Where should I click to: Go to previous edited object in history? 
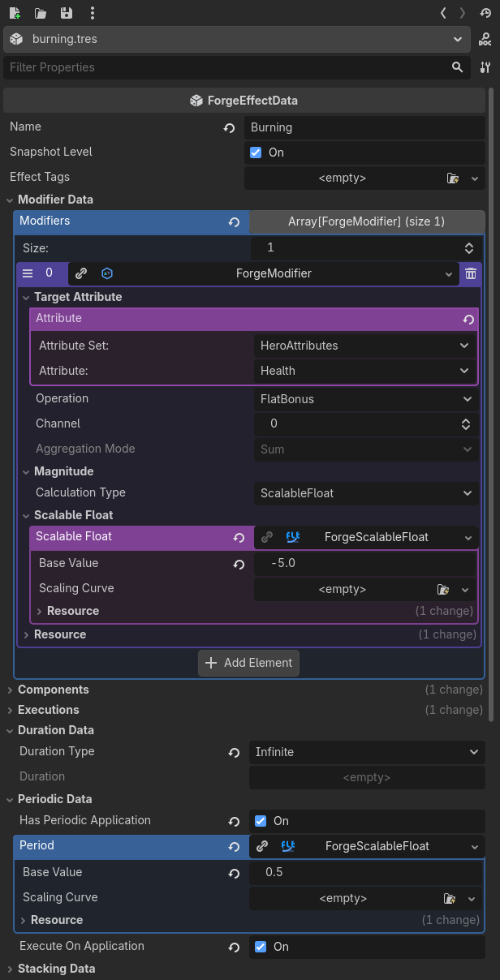tap(443, 13)
